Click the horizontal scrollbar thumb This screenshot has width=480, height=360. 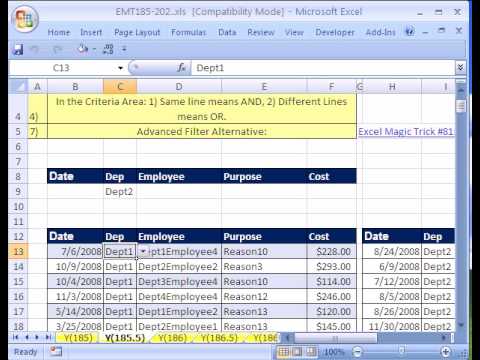point(335,338)
